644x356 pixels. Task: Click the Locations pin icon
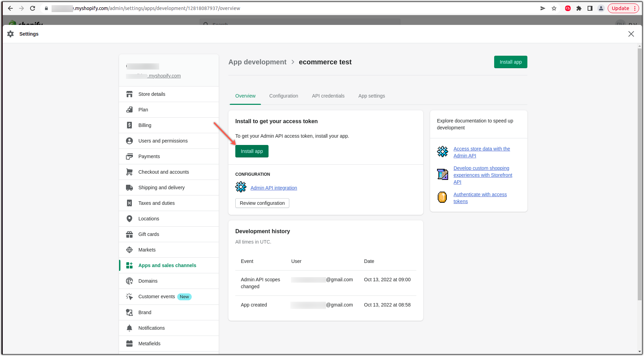point(129,219)
